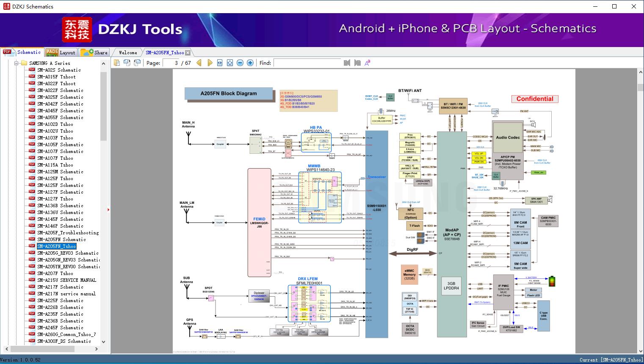Image resolution: width=644 pixels, height=364 pixels.
Task: Click the find next icon
Action: pos(357,63)
